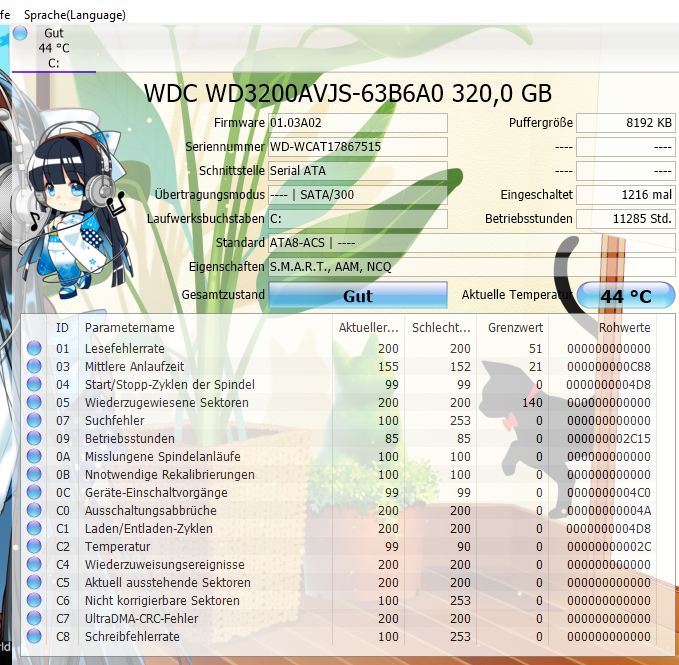The height and width of the screenshot is (665, 679).
Task: Select the C: drive tab showing Gut 44 °C
Action: click(54, 48)
